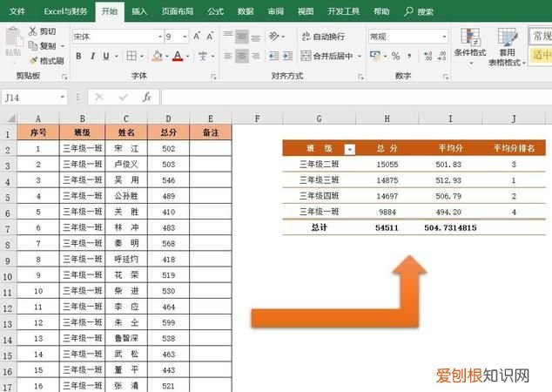552x392 pixels.
Task: Expand the borders dropdown arrow
Action: pos(142,57)
